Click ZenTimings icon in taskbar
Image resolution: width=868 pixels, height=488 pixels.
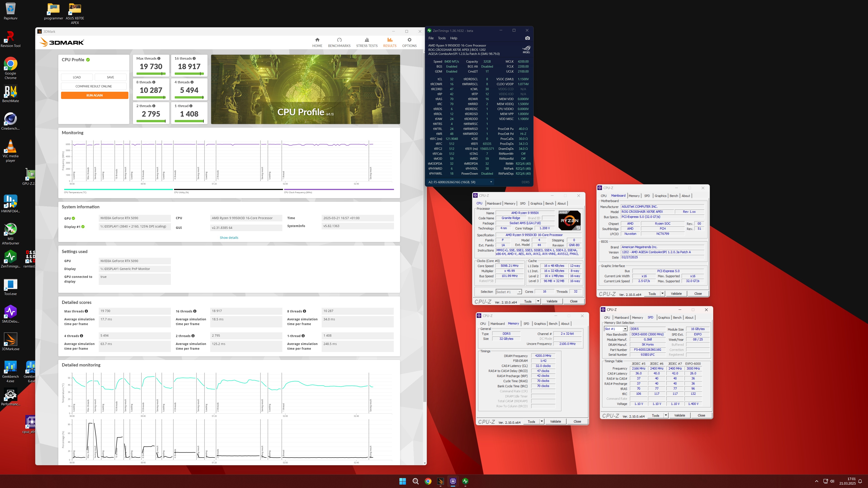pyautogui.click(x=465, y=481)
